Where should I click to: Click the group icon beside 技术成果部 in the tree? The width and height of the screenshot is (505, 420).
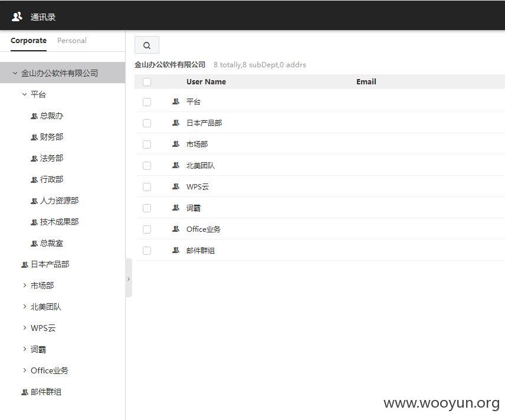coord(34,222)
